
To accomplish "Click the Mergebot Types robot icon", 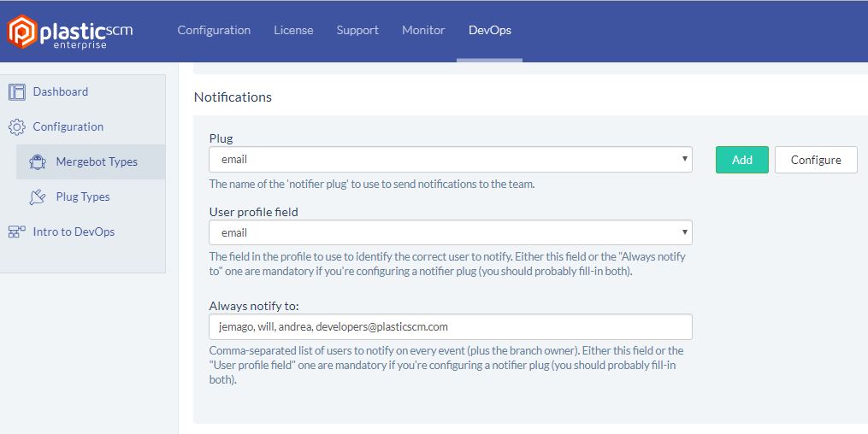I will click(x=38, y=162).
